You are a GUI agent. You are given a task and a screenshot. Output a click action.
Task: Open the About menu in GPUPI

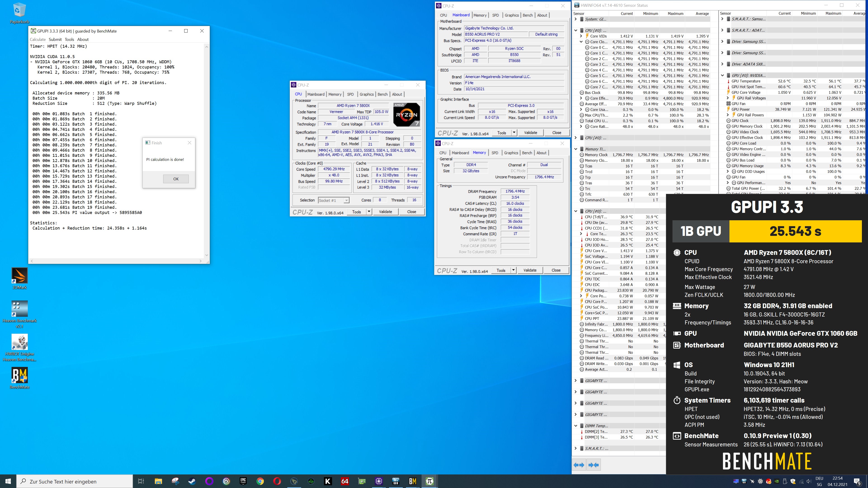[83, 39]
